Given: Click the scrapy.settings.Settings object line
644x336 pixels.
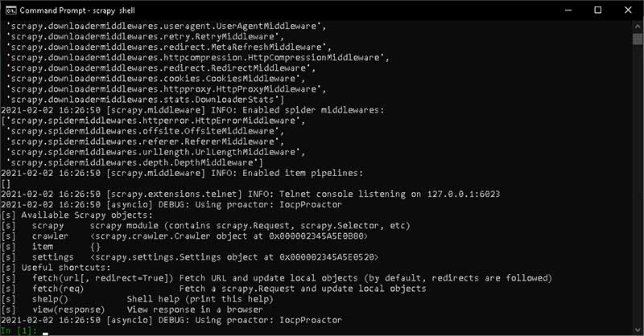Looking at the screenshot, I should tap(189, 257).
